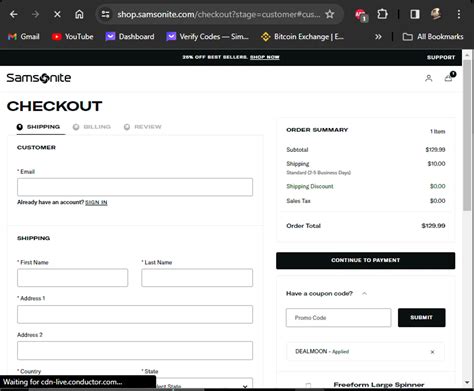Go back to the previous page
This screenshot has height=391, width=474.
[x=14, y=14]
